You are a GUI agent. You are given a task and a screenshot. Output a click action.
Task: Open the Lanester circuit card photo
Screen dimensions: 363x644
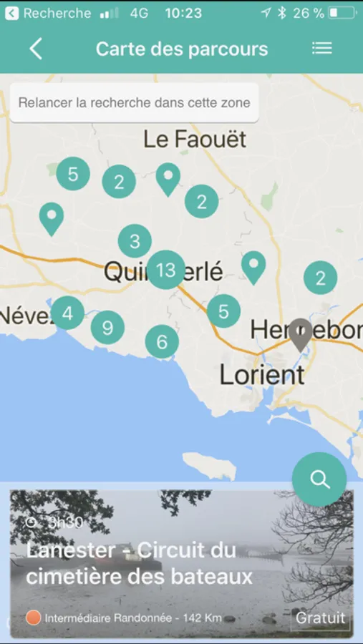tap(181, 564)
